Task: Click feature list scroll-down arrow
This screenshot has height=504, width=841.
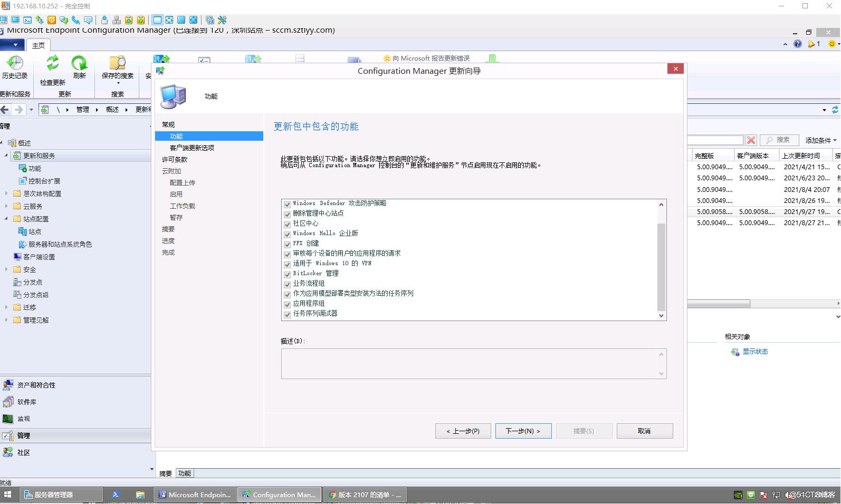Action: [661, 316]
